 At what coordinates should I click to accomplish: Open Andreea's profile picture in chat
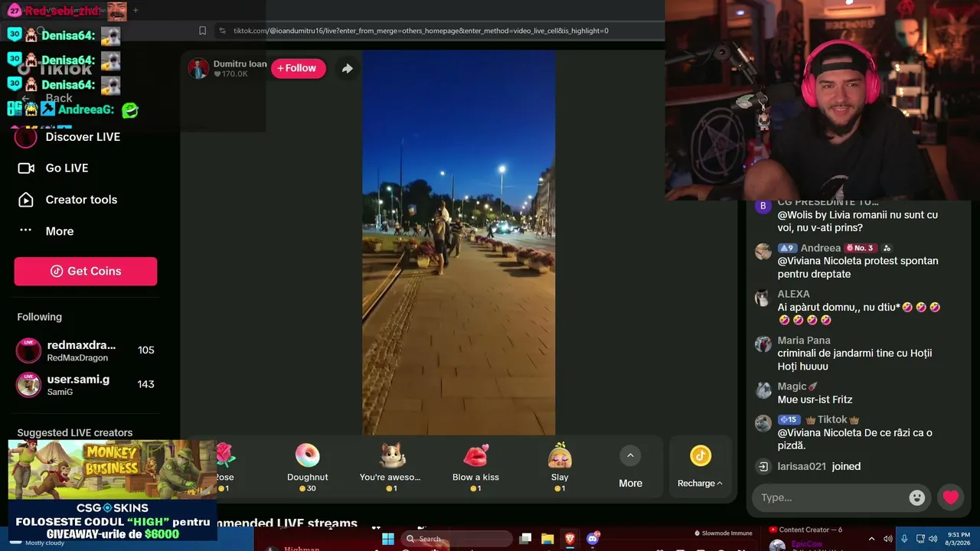point(763,252)
